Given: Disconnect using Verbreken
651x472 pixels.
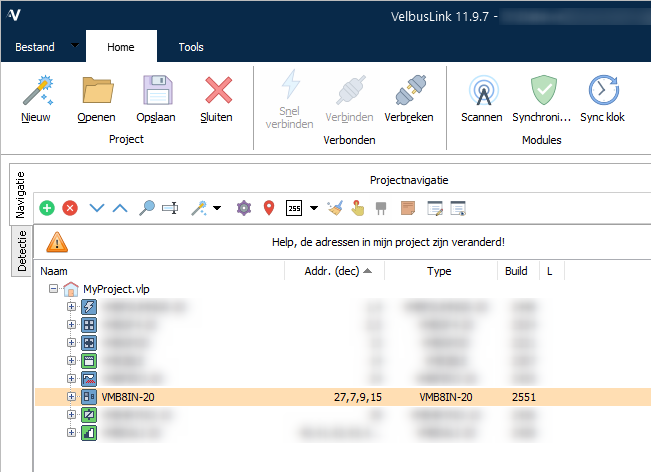Looking at the screenshot, I should tap(409, 99).
